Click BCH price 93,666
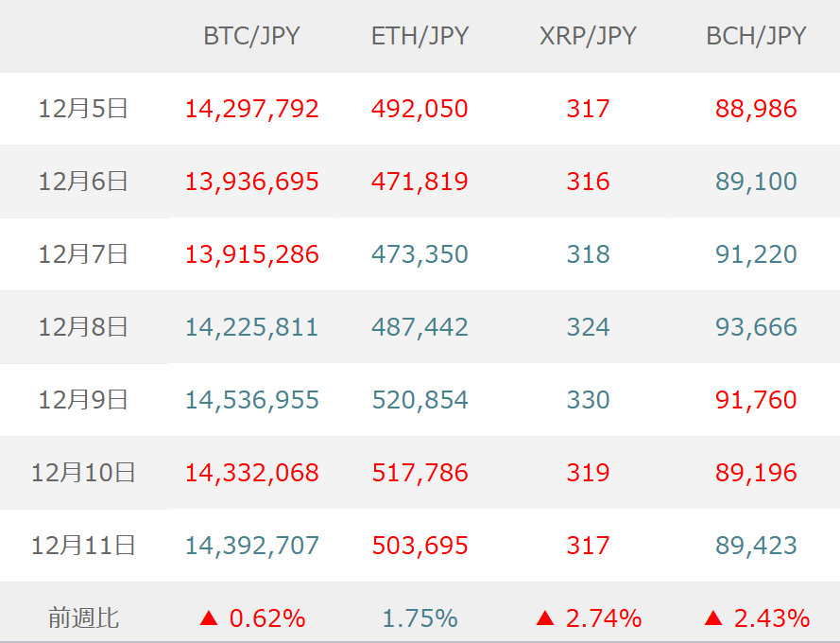The width and height of the screenshot is (840, 643). coord(756,327)
